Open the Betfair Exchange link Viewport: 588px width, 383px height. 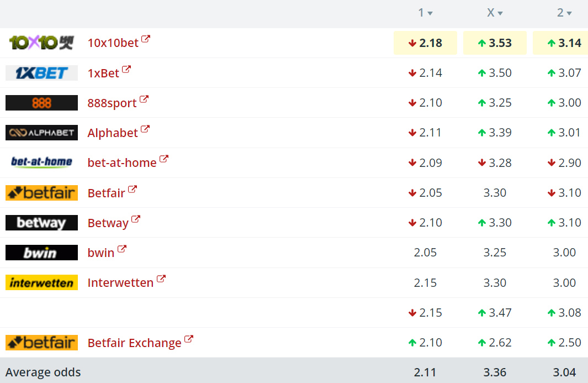(x=134, y=343)
